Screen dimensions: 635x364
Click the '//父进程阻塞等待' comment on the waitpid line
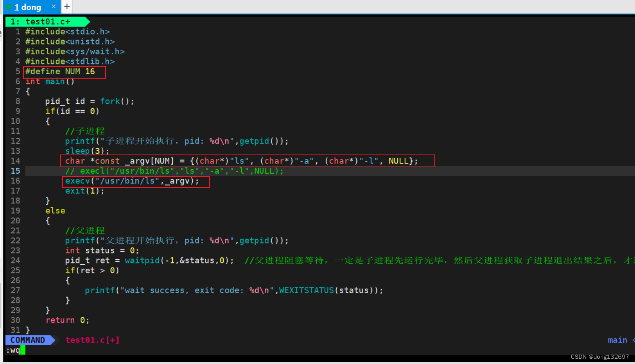coord(440,260)
